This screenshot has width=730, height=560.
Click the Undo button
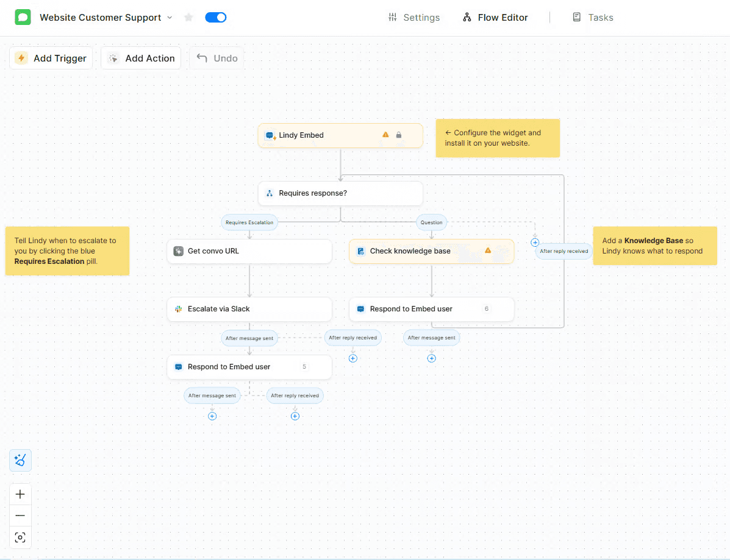217,58
